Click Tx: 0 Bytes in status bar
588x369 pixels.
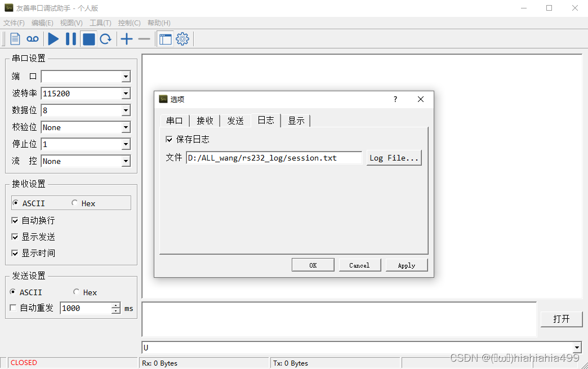[291, 363]
